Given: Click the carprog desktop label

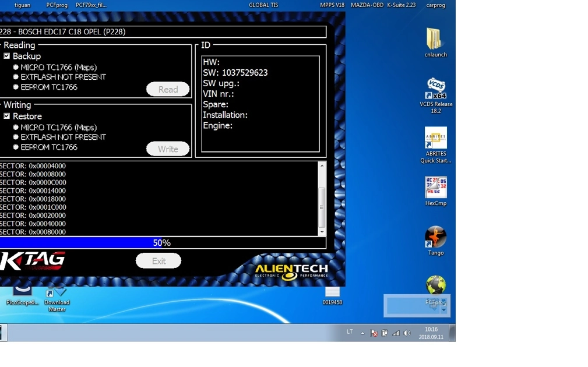Looking at the screenshot, I should (x=435, y=5).
